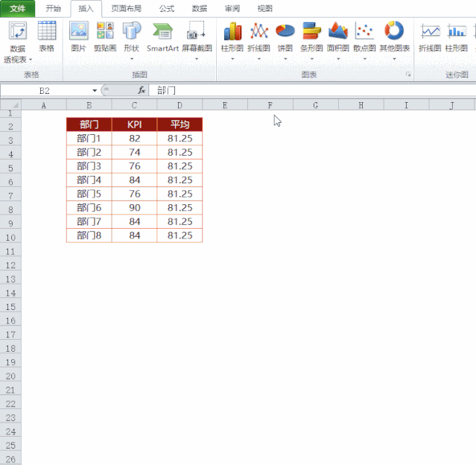The image size is (476, 465).
Task: Insert a 折线图 sparkline from 迷你图 group
Action: click(x=430, y=31)
